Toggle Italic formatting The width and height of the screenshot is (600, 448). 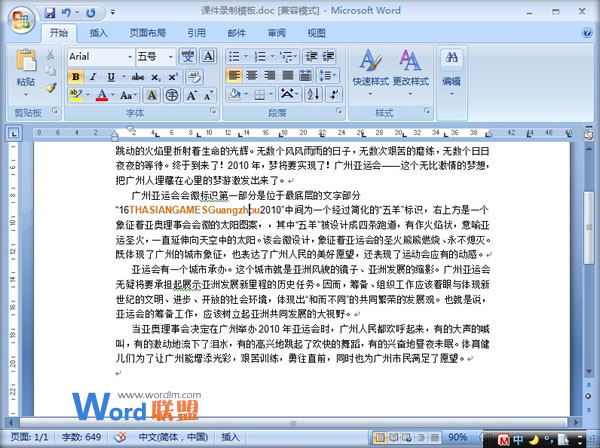[93, 77]
